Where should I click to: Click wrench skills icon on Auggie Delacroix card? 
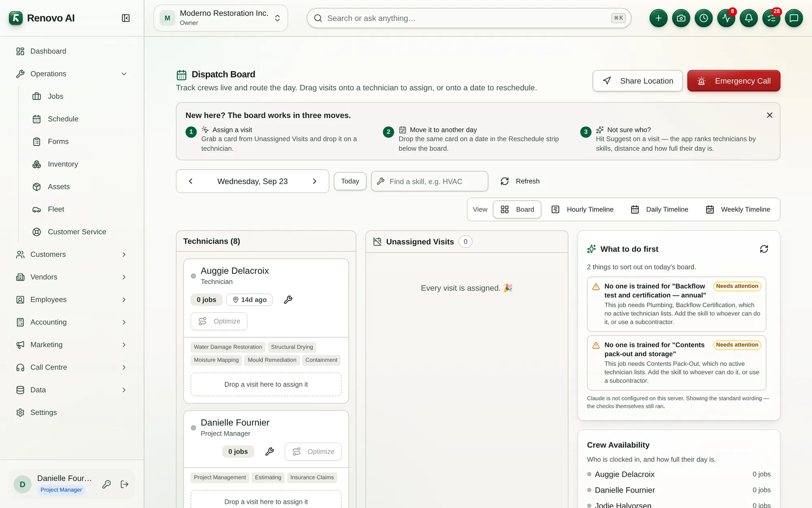(x=288, y=300)
